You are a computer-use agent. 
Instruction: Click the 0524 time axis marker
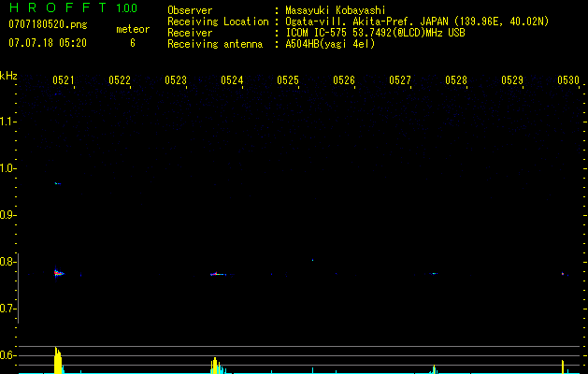[232, 79]
